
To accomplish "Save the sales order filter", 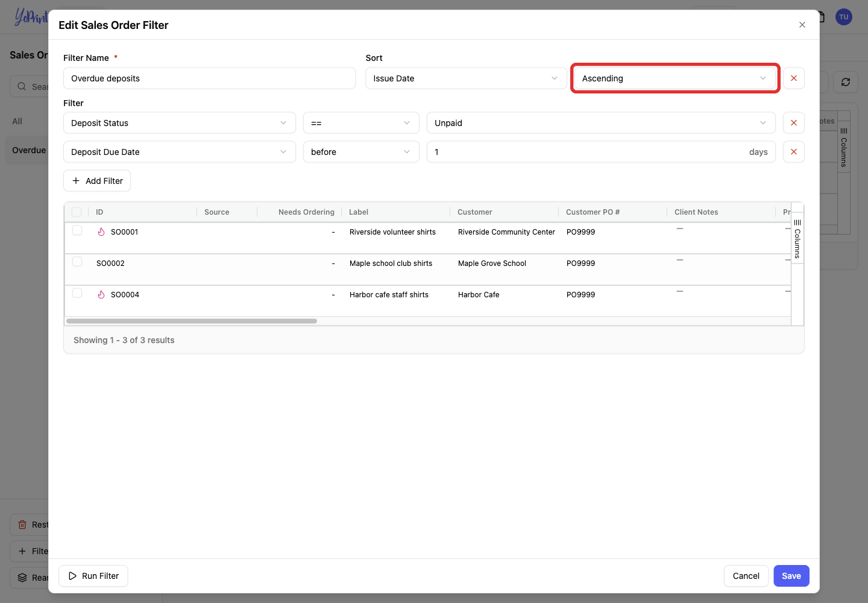I will (791, 576).
